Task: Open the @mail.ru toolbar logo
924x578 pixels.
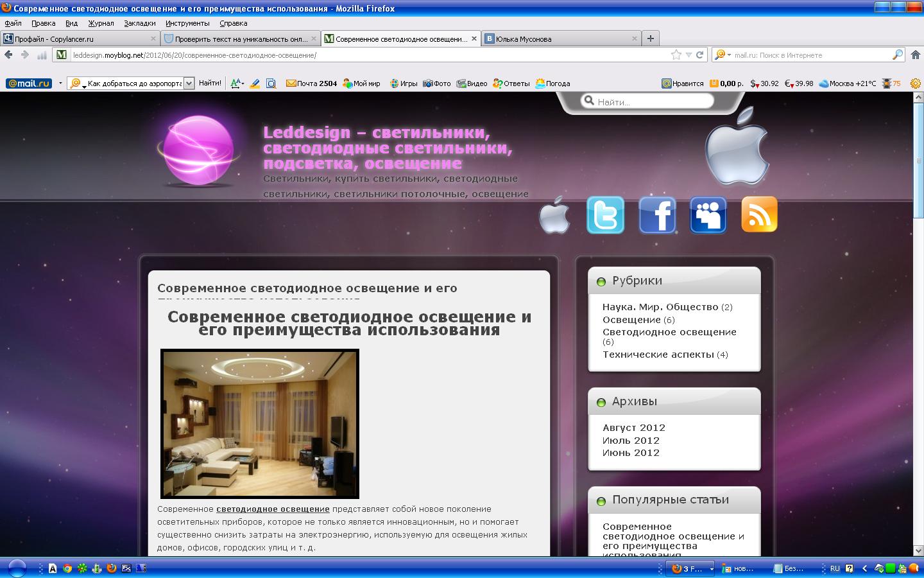Action: [29, 83]
